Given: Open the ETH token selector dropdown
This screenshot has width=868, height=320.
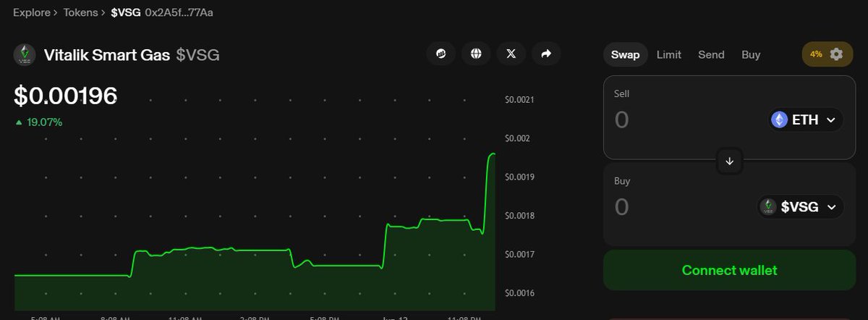Looking at the screenshot, I should [806, 119].
